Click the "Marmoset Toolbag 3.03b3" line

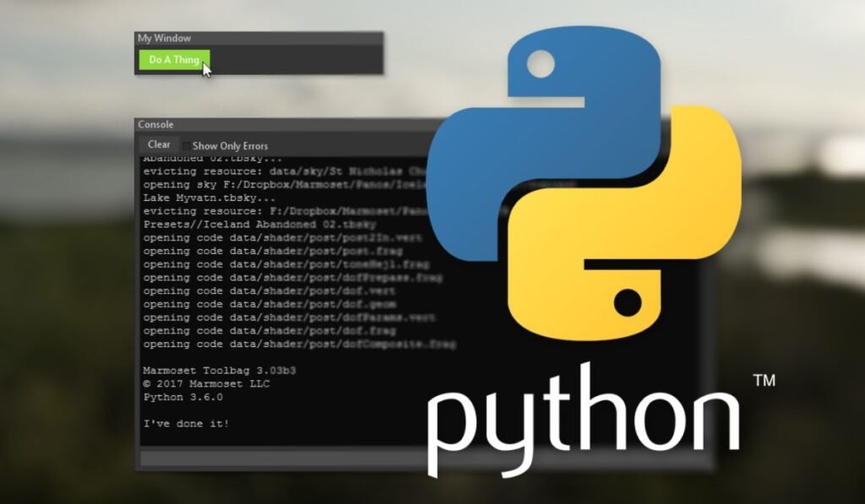[220, 371]
